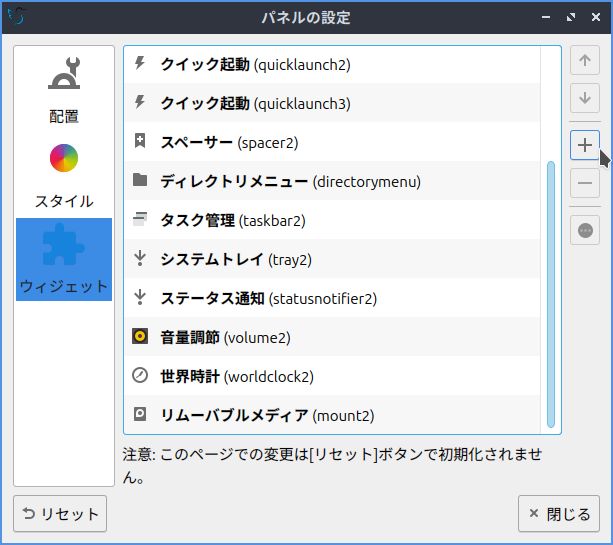Open widget configuration with the ellipsis button
613x545 pixels.
coord(584,230)
